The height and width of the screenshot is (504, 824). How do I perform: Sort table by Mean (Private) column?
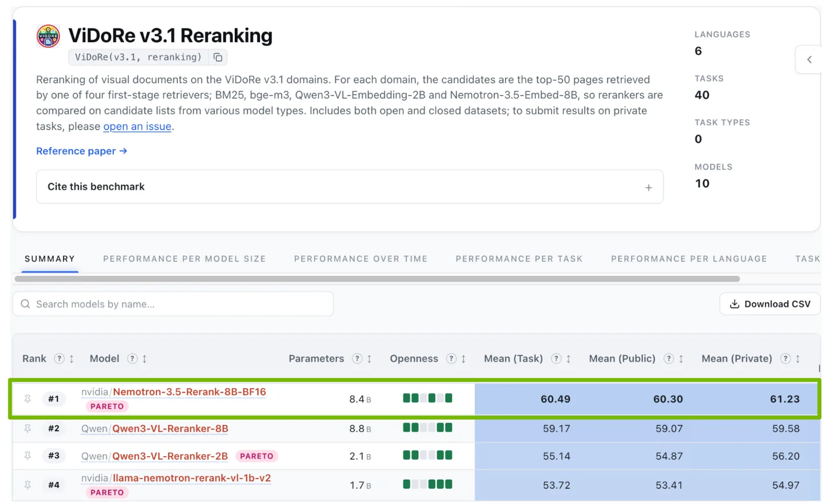tap(797, 359)
